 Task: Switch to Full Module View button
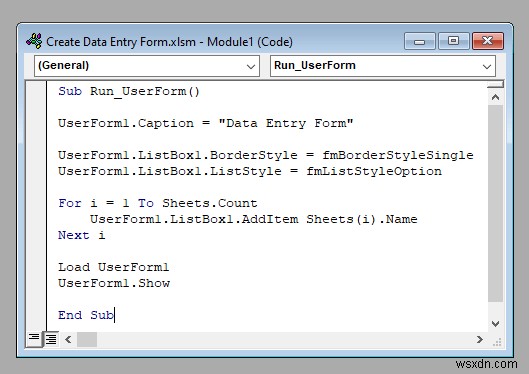pyautogui.click(x=51, y=339)
